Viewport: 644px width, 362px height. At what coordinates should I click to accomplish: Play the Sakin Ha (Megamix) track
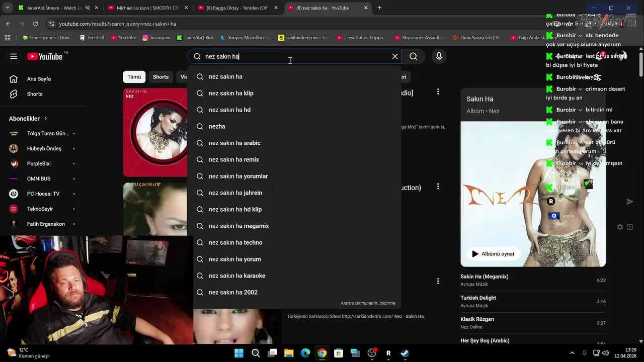(533, 280)
